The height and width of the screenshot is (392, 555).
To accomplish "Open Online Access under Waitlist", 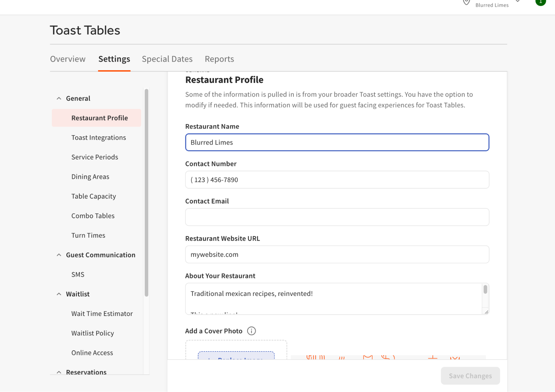I will tap(92, 353).
